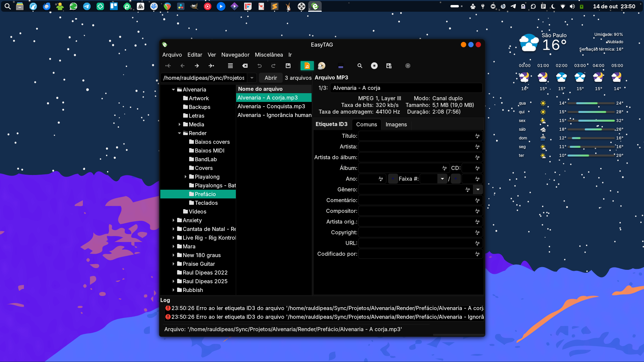Open the Miscelânea menu
Screen dimensions: 644x362
click(269, 55)
